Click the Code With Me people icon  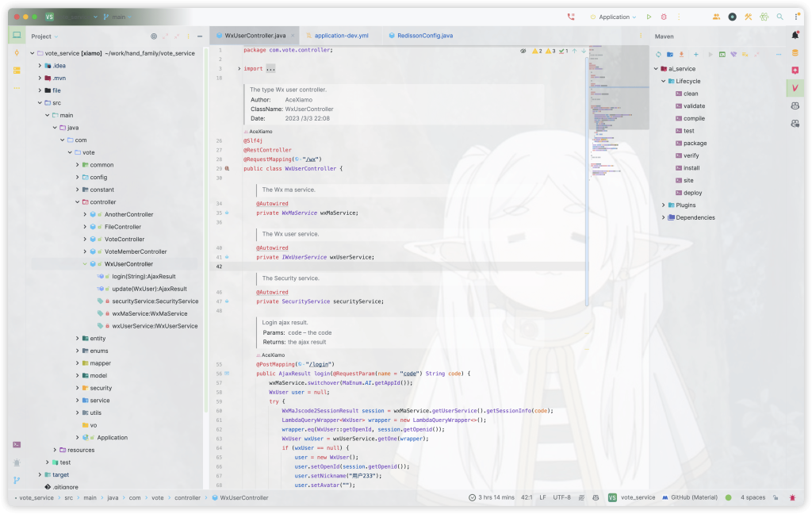716,17
